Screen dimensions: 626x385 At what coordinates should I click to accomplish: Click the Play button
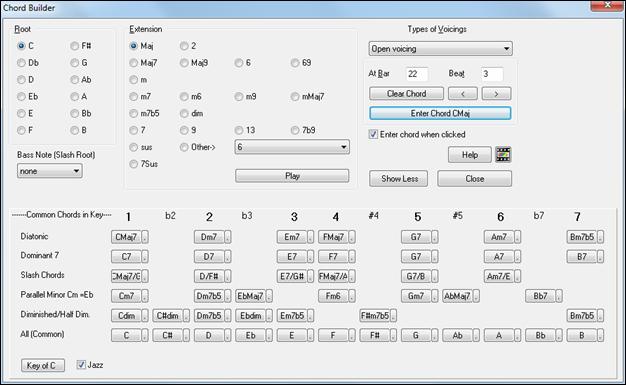tap(292, 176)
